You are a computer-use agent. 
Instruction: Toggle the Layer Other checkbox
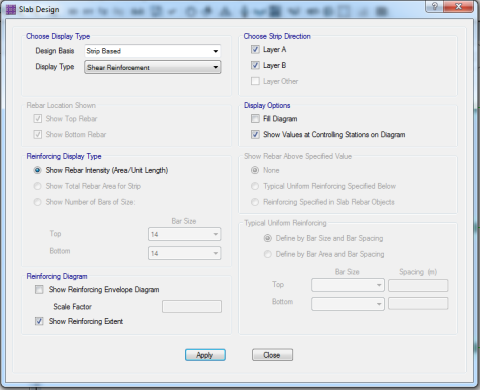click(255, 81)
